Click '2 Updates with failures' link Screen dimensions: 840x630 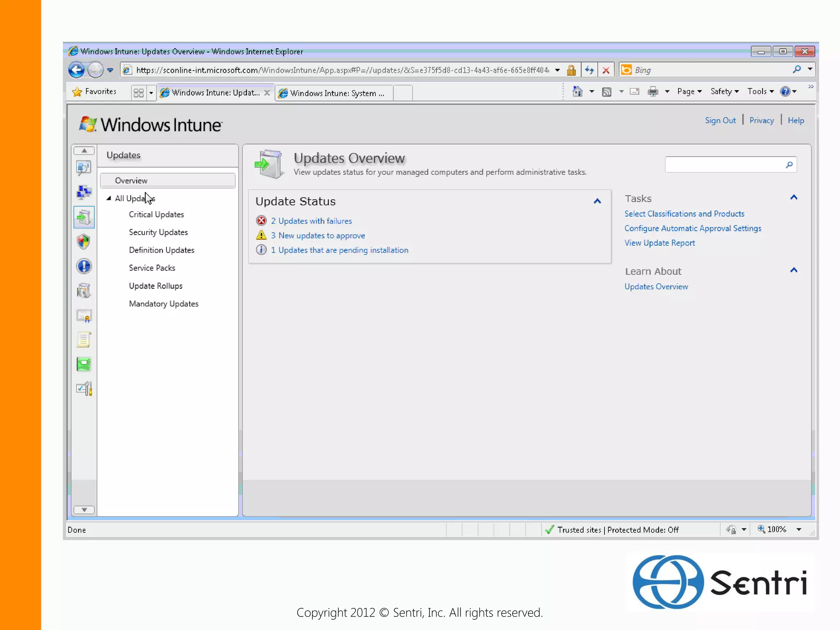pos(311,221)
